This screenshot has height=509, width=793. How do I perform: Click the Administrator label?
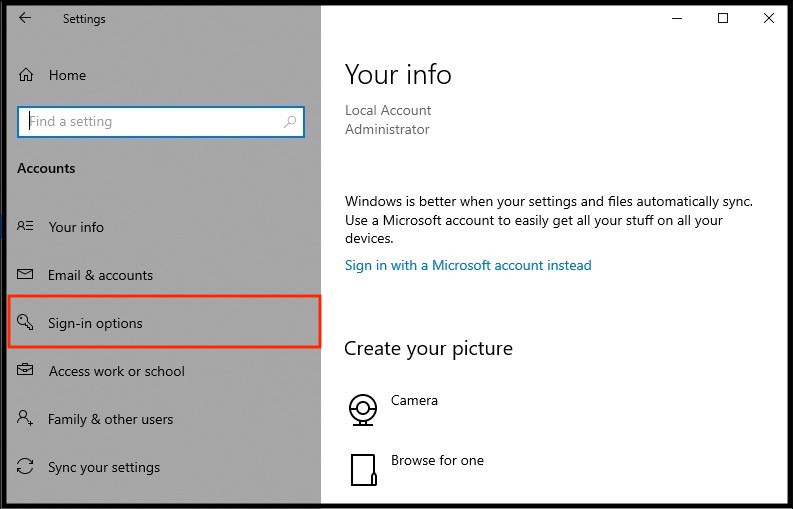387,129
